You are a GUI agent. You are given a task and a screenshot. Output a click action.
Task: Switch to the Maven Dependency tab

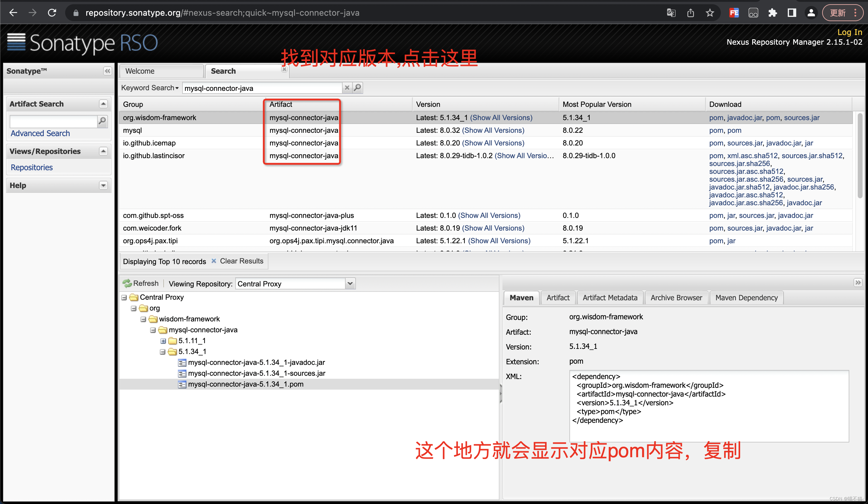point(746,298)
